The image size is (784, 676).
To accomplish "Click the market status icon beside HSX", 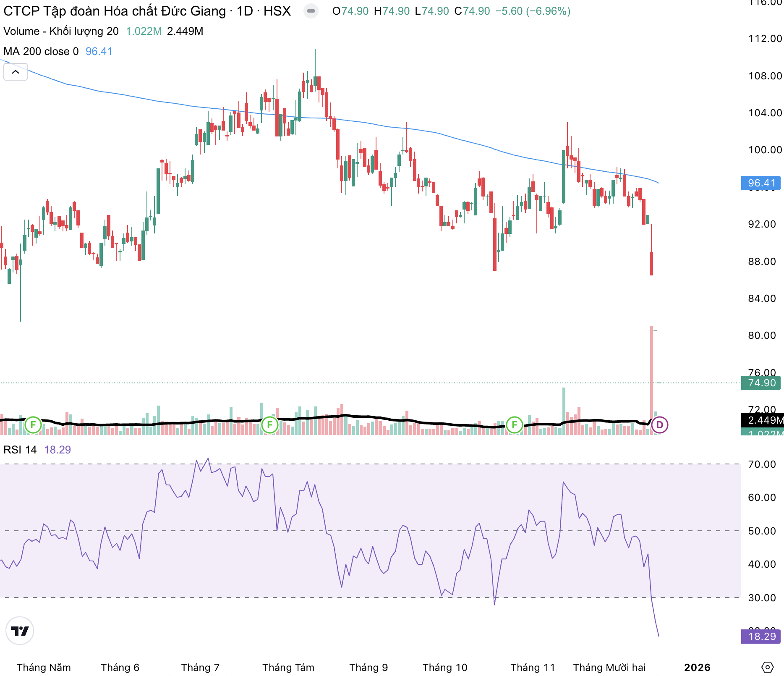I will point(311,11).
